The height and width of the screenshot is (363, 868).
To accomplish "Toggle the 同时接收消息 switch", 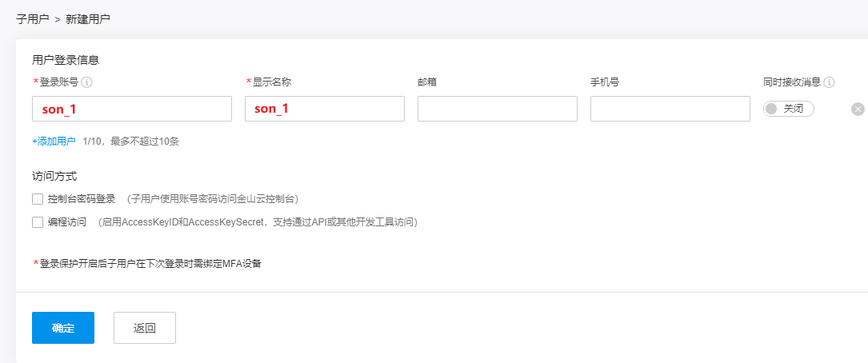I will pos(788,109).
